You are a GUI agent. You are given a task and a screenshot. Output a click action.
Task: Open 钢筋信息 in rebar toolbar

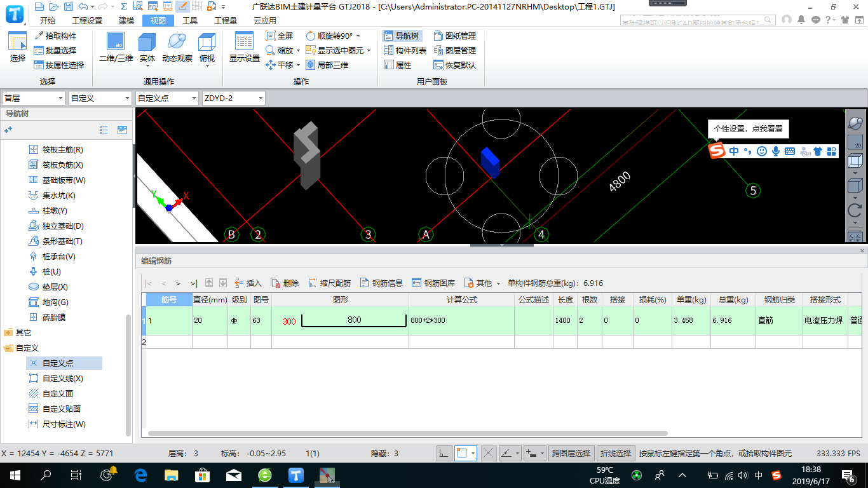[x=381, y=283]
